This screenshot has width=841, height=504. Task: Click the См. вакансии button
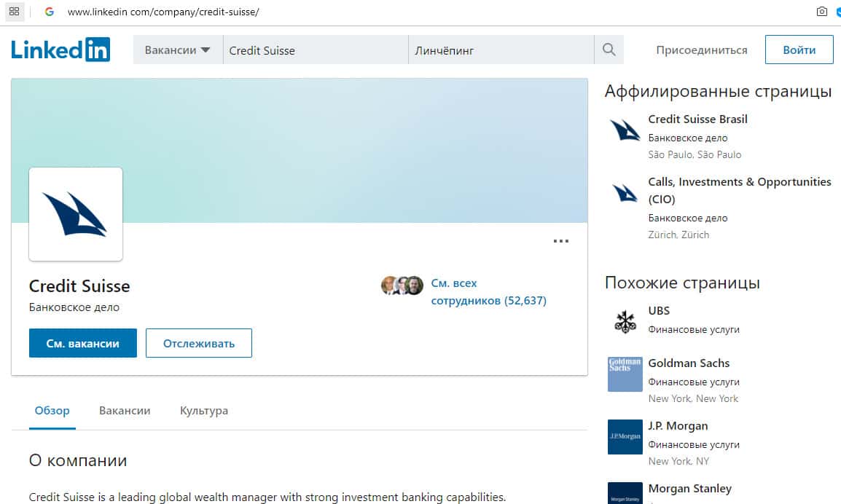[x=82, y=343]
